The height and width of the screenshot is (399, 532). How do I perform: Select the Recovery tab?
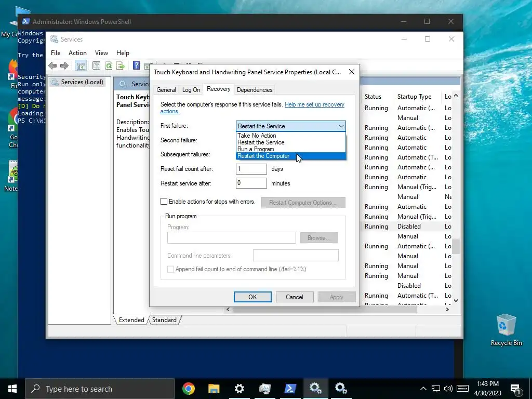pos(219,89)
